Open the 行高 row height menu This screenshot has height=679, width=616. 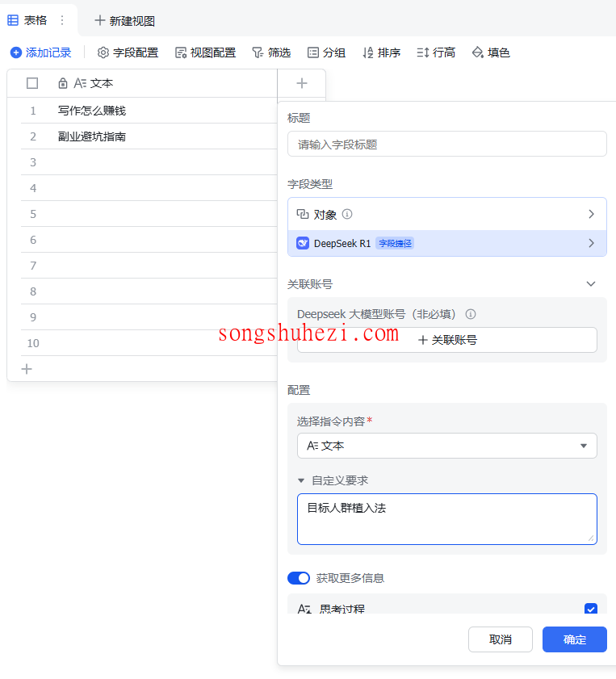point(436,52)
